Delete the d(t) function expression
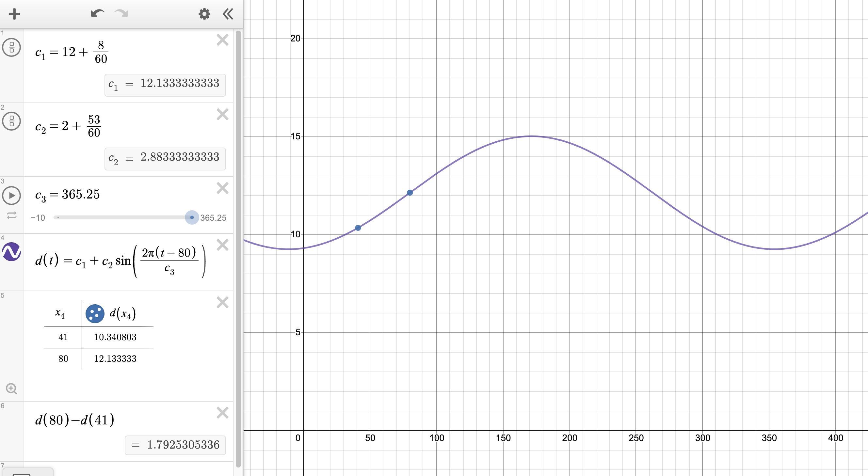Screen dimensions: 868x476 tap(222, 245)
